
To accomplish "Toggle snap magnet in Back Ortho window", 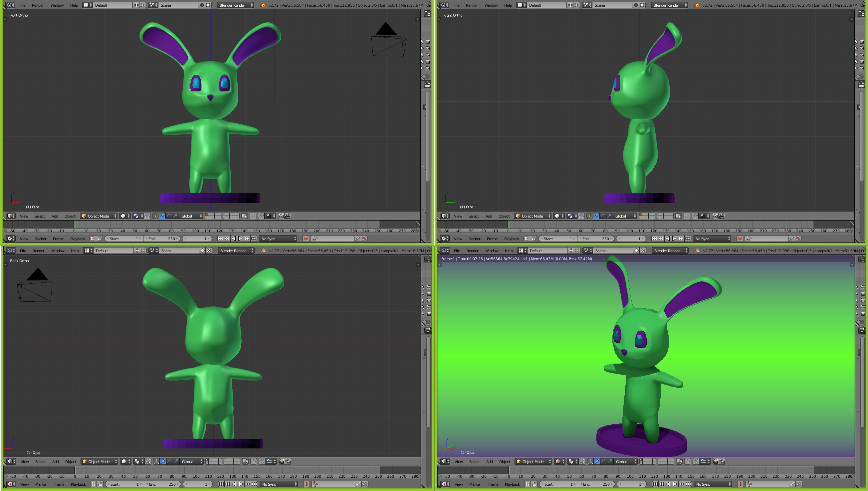I will 262,461.
